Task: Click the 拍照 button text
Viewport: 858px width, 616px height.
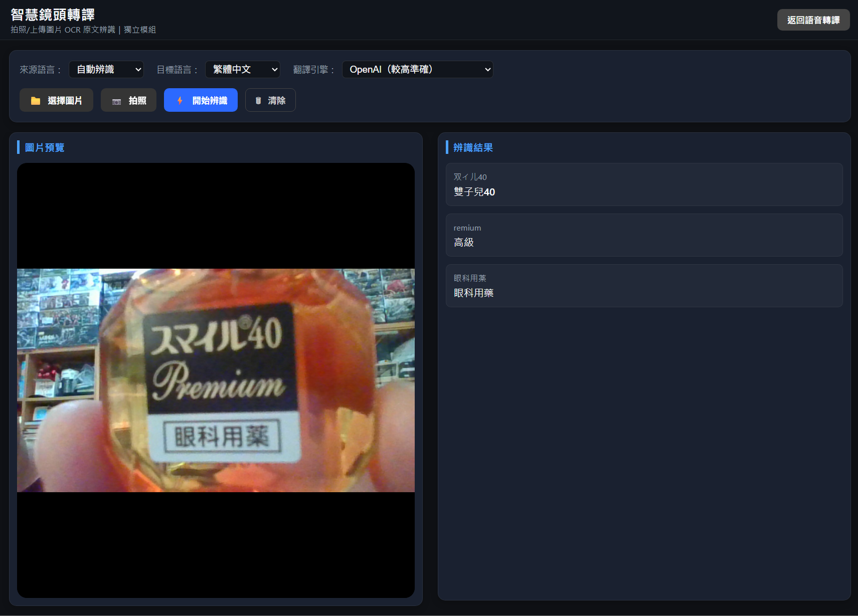Action: tap(137, 101)
